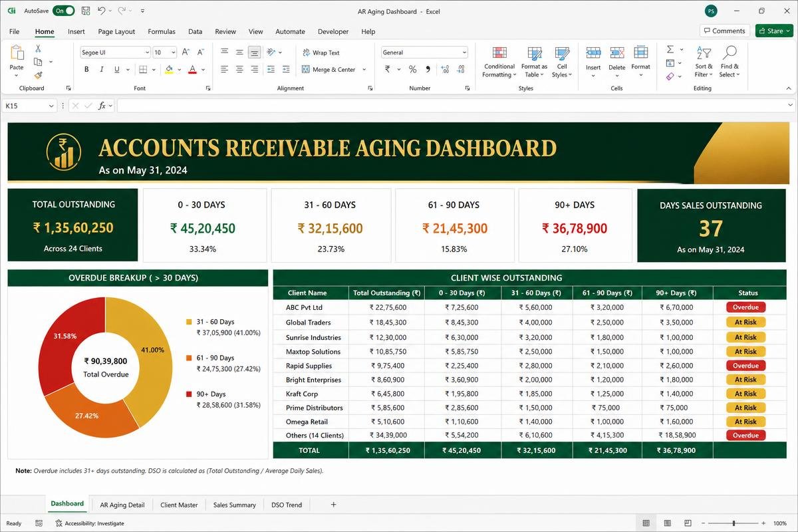Viewport: 798px width, 532px height.
Task: Open Format as Table gallery
Action: pos(534,62)
